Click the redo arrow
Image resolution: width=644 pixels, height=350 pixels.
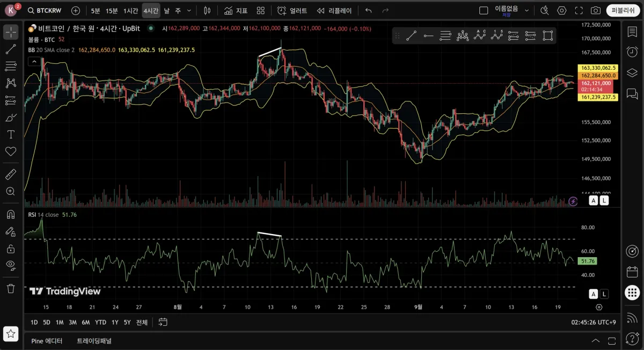click(385, 11)
